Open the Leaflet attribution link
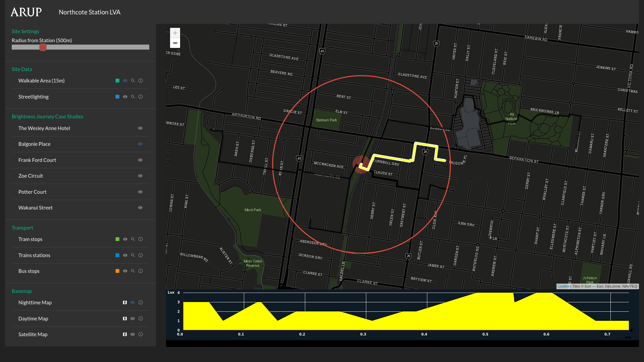 [563, 286]
